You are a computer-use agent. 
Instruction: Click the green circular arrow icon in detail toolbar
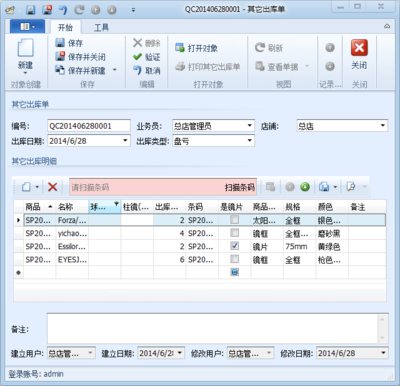pos(305,187)
